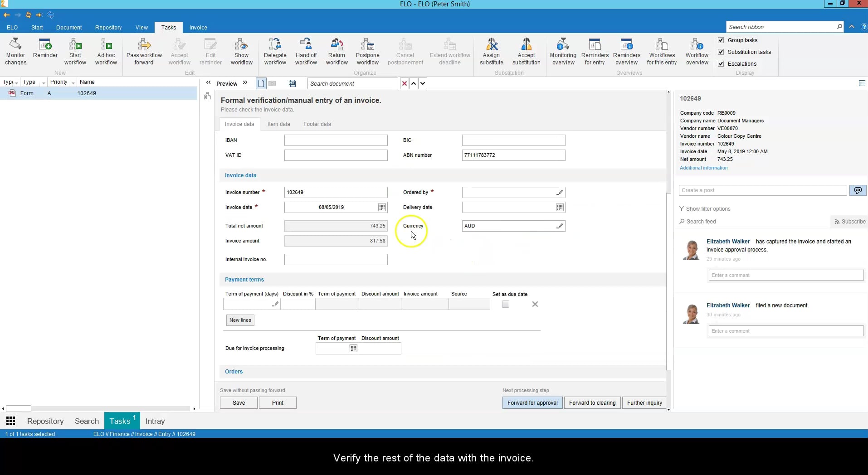The width and height of the screenshot is (868, 475).
Task: Open the Workflow overview icon
Action: tap(697, 50)
